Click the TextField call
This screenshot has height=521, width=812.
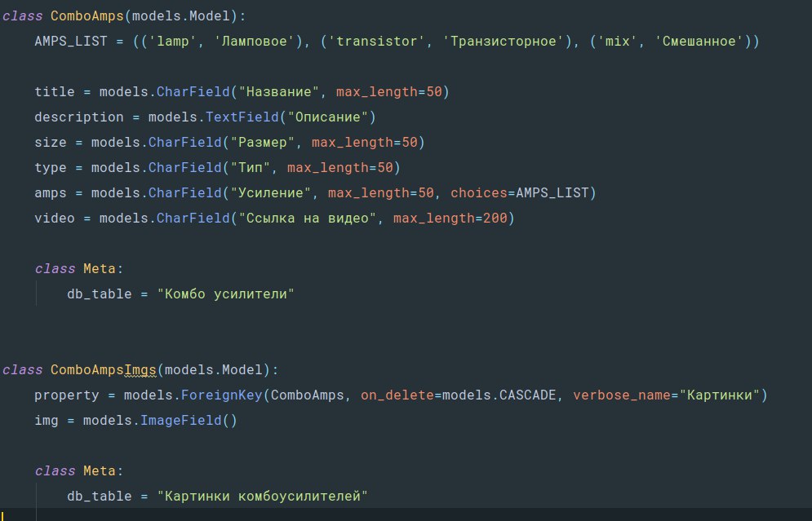tap(242, 117)
